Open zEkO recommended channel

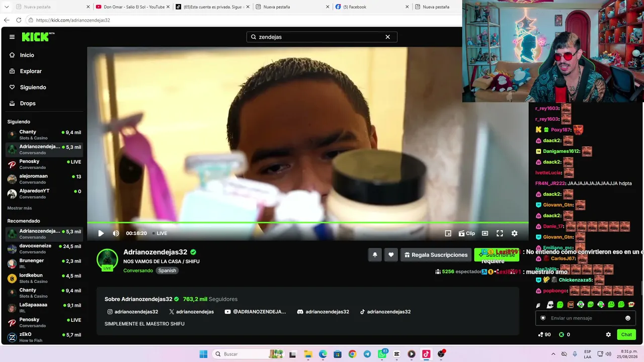[x=44, y=337]
